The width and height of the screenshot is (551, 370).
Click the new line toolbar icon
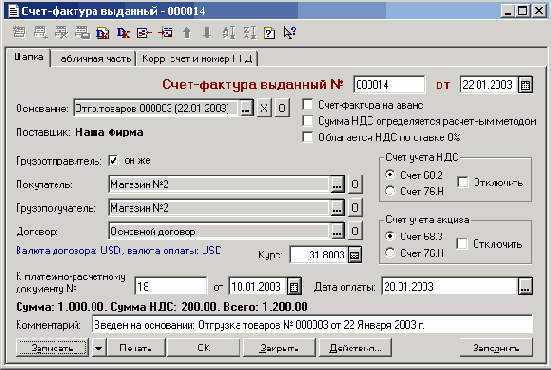tap(19, 33)
